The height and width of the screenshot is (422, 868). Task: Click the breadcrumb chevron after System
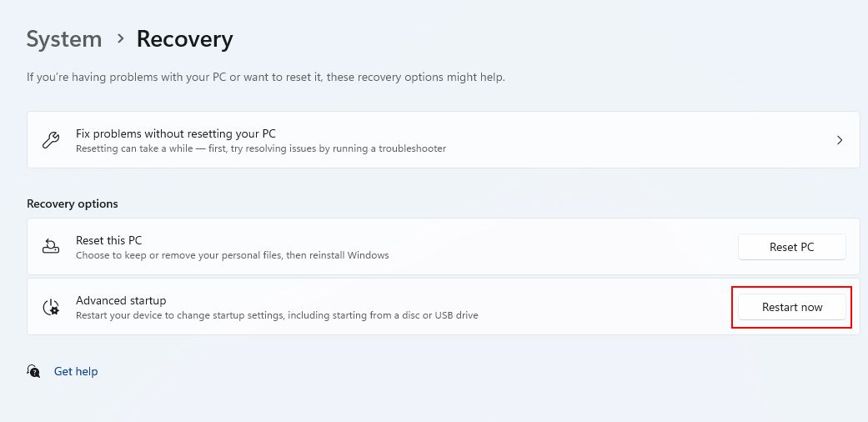120,38
